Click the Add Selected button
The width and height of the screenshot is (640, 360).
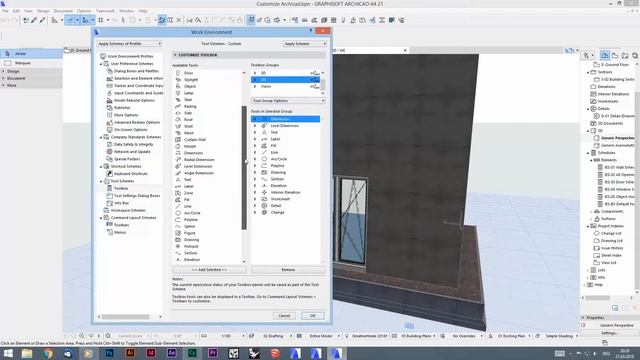pyautogui.click(x=209, y=270)
